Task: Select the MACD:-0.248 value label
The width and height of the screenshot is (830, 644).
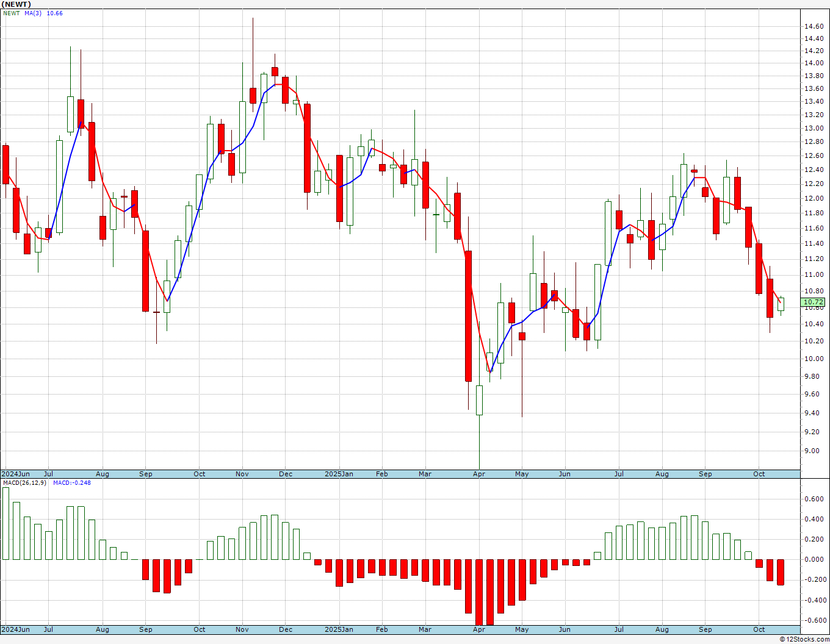Action: tap(71, 483)
